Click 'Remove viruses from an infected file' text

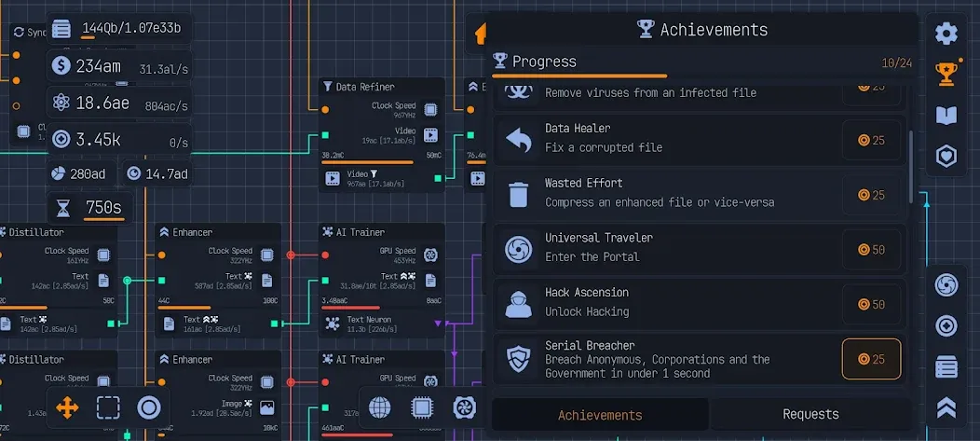(x=650, y=92)
